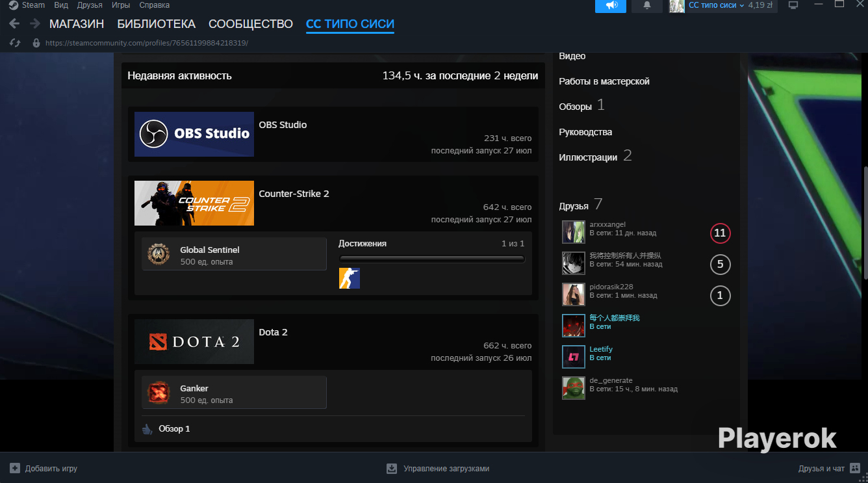Click the thumbs-up icon beside Обзор 1
868x483 pixels.
coord(147,429)
